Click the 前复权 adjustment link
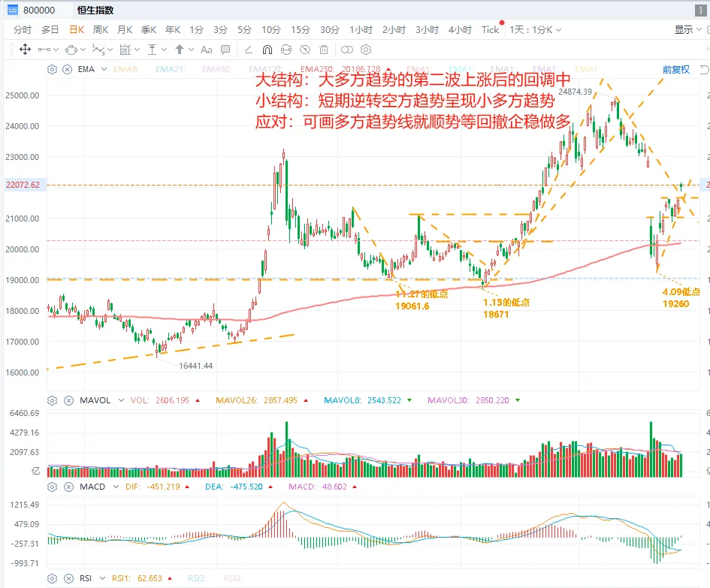The image size is (710, 588). pos(676,69)
